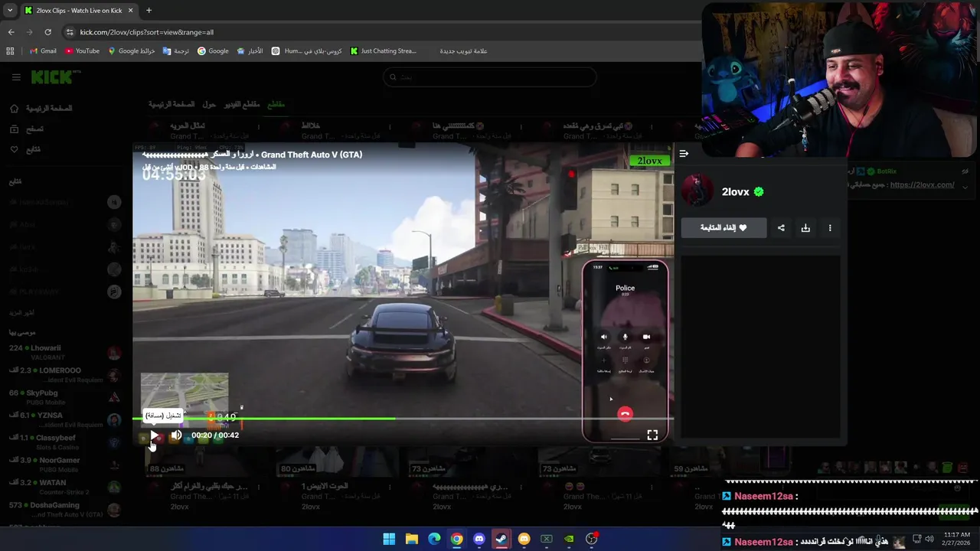Open the taskbar clock and date

tap(957, 539)
